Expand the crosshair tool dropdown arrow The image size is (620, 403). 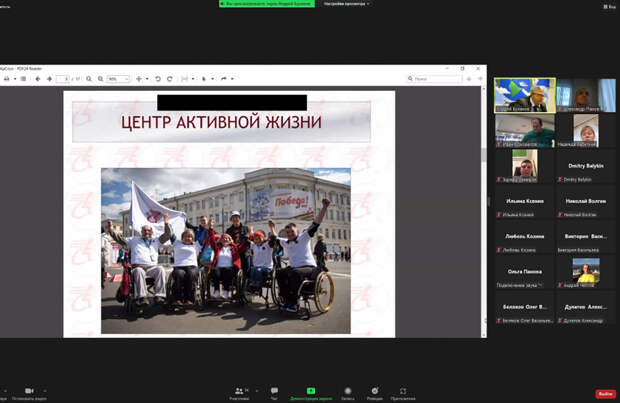pos(147,79)
